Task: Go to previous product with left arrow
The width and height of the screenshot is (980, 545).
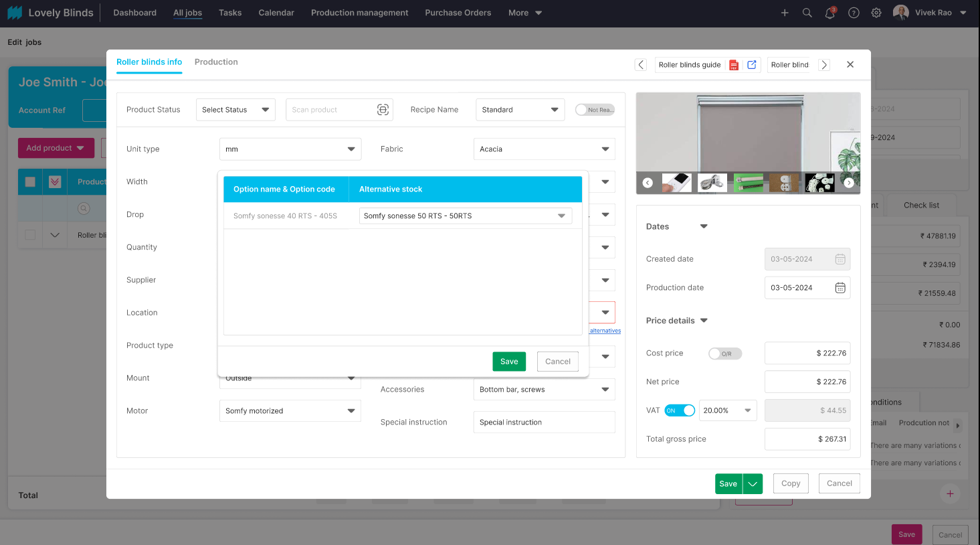Action: 641,65
